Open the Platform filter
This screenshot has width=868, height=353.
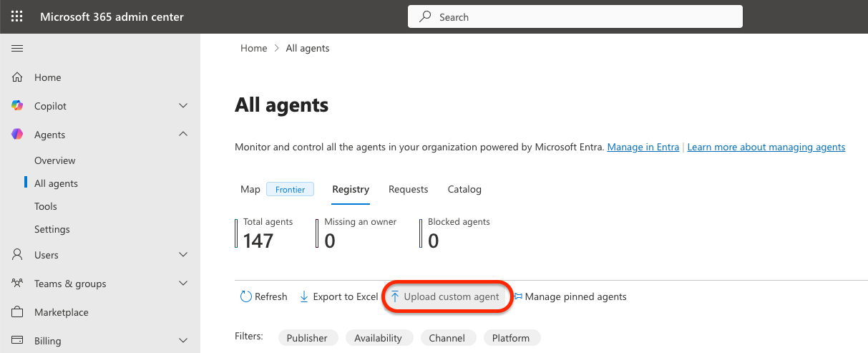coord(511,338)
